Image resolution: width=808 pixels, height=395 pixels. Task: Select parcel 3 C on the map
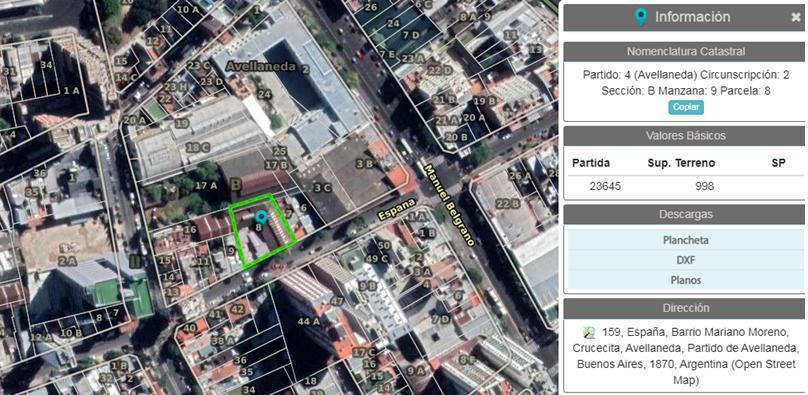pos(323,188)
